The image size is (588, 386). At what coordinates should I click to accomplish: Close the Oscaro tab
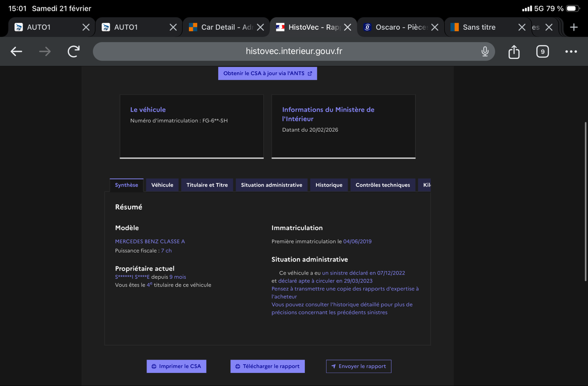click(434, 27)
